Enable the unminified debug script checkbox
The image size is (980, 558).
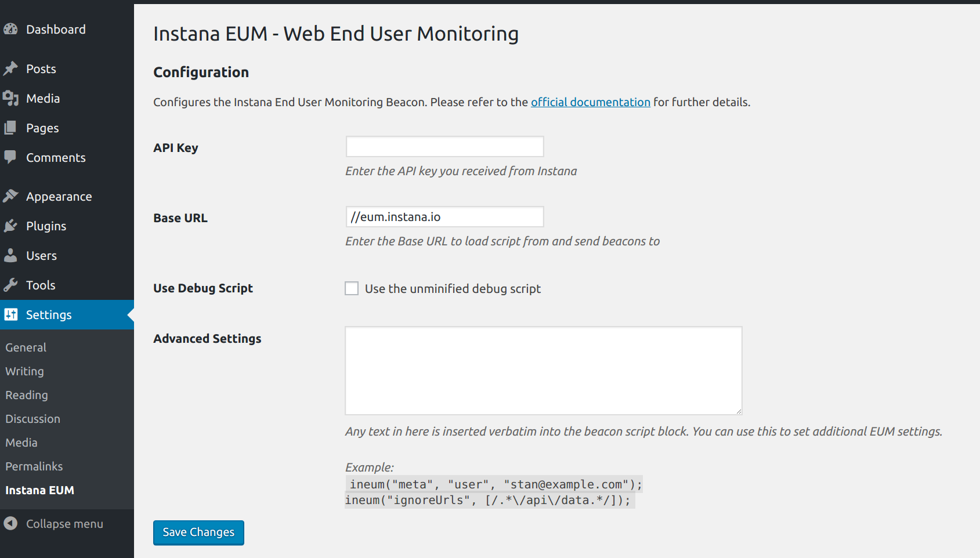(x=352, y=288)
